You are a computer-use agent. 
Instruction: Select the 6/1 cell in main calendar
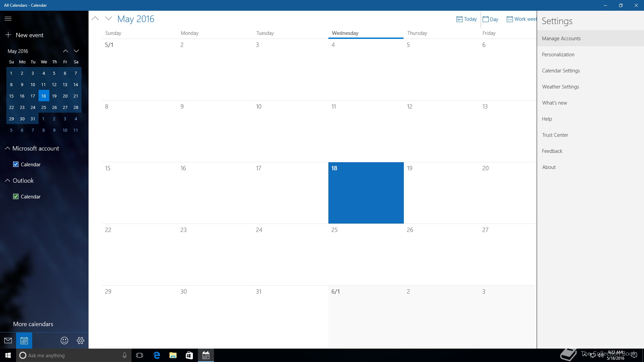[366, 316]
